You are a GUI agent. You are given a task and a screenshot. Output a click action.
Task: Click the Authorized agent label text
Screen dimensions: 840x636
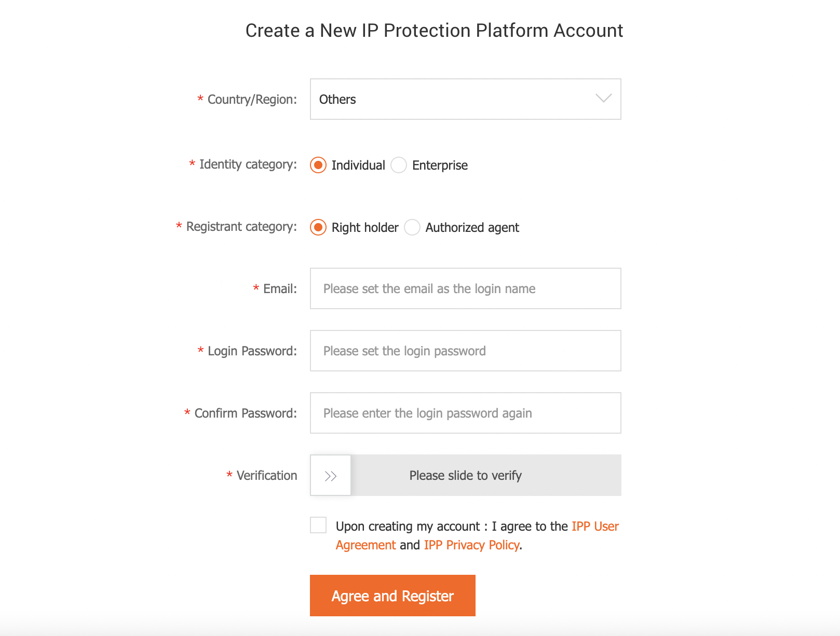click(472, 228)
